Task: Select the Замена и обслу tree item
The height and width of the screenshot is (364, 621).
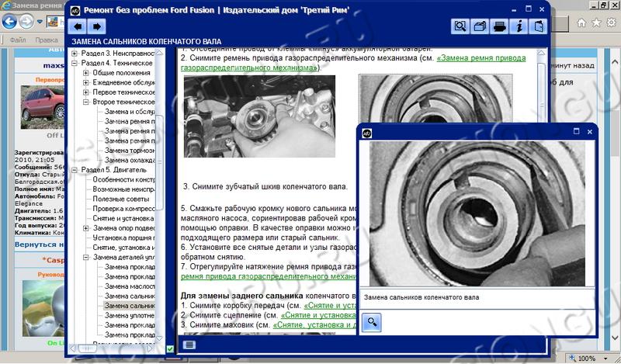Action: point(130,112)
